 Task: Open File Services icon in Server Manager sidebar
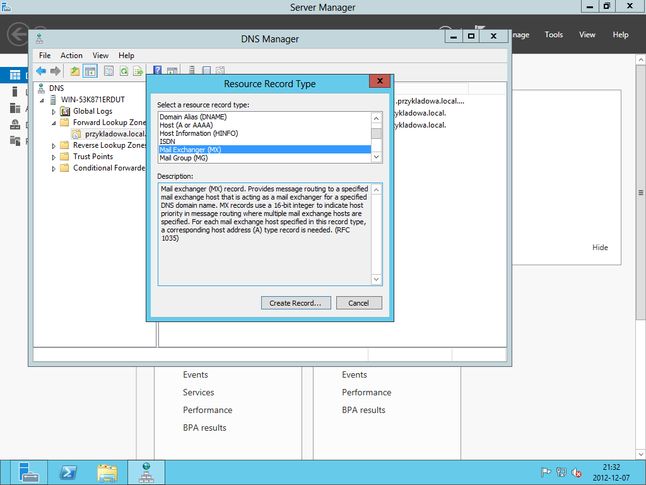point(15,141)
